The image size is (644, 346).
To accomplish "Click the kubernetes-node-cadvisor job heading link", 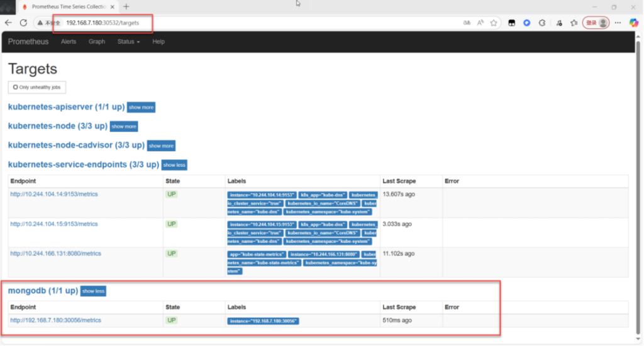I will tap(75, 145).
